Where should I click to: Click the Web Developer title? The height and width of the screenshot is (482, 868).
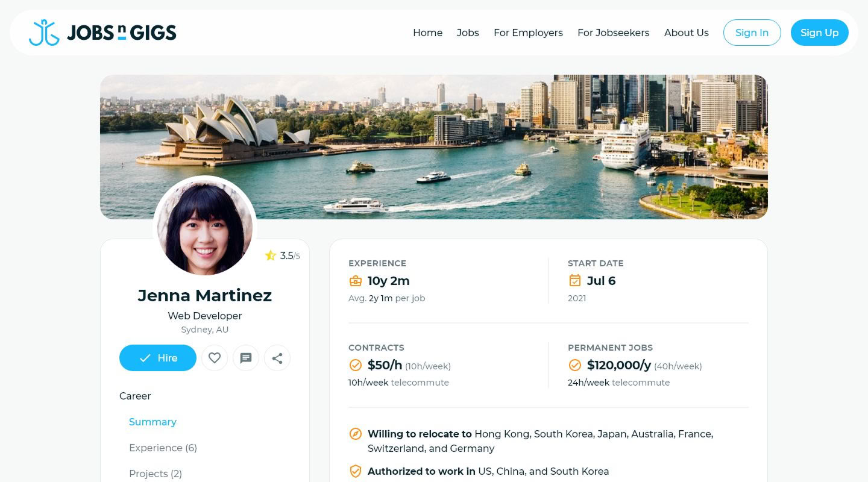tap(205, 316)
